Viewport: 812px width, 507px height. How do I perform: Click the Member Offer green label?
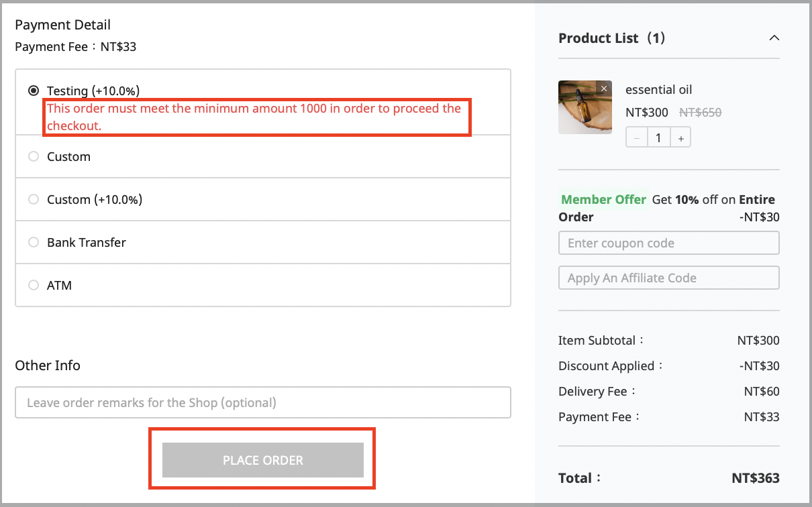coord(603,199)
